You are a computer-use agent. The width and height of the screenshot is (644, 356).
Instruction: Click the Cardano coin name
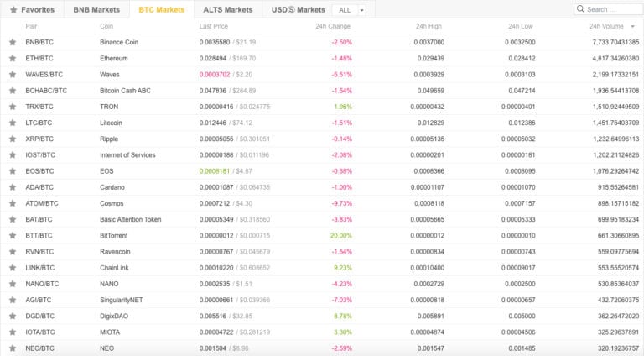pos(112,187)
